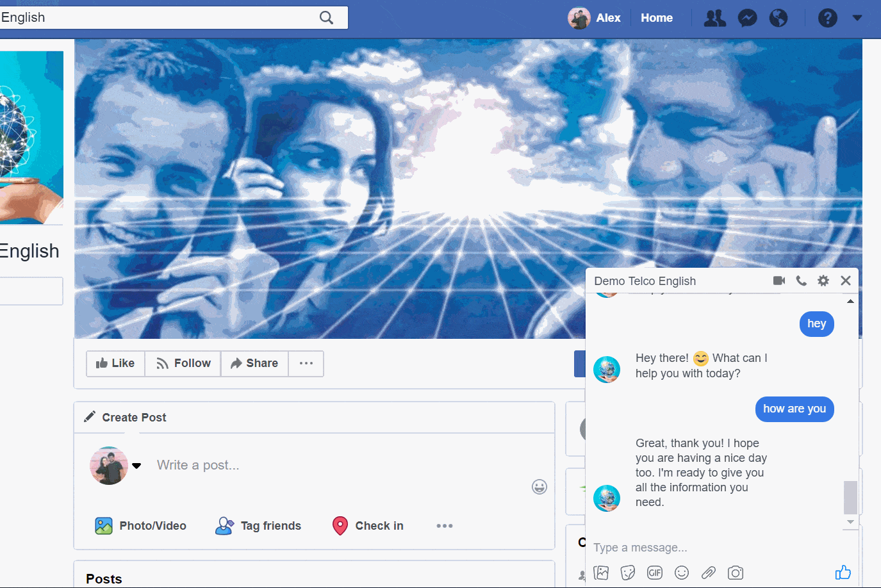Start a voice call in chat
Image resolution: width=881 pixels, height=588 pixels.
(801, 281)
